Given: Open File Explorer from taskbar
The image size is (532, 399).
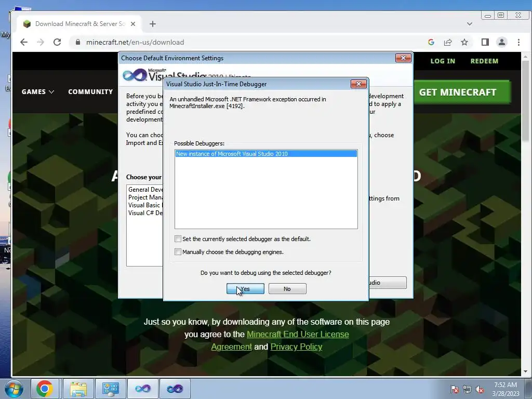Looking at the screenshot, I should [x=78, y=389].
